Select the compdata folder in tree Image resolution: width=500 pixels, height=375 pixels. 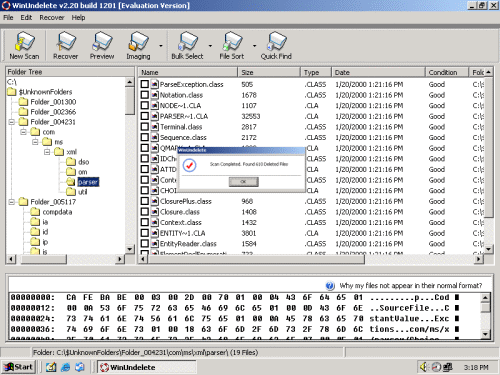pyautogui.click(x=57, y=212)
